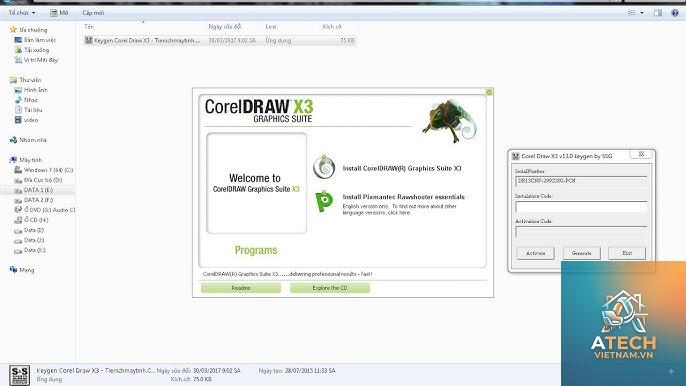Open Windows 7 (64) (C:) drive
Image resolution: width=686 pixels, height=386 pixels.
44,170
